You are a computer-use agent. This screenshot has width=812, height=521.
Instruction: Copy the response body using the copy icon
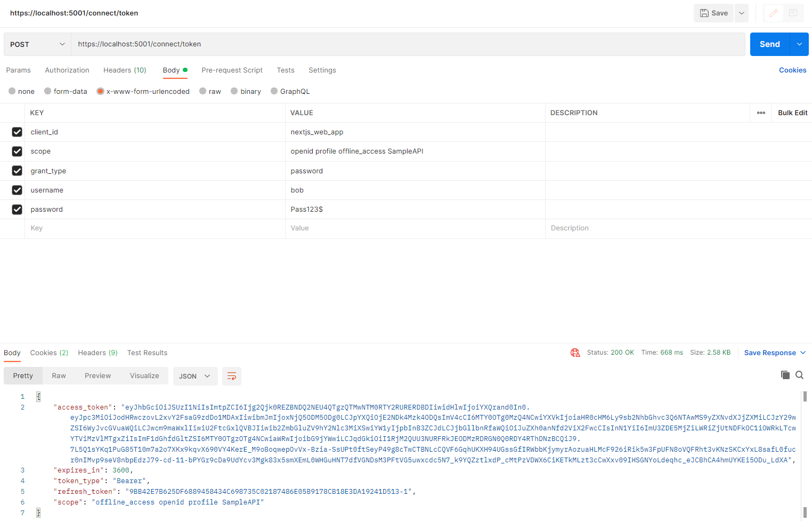pos(785,375)
